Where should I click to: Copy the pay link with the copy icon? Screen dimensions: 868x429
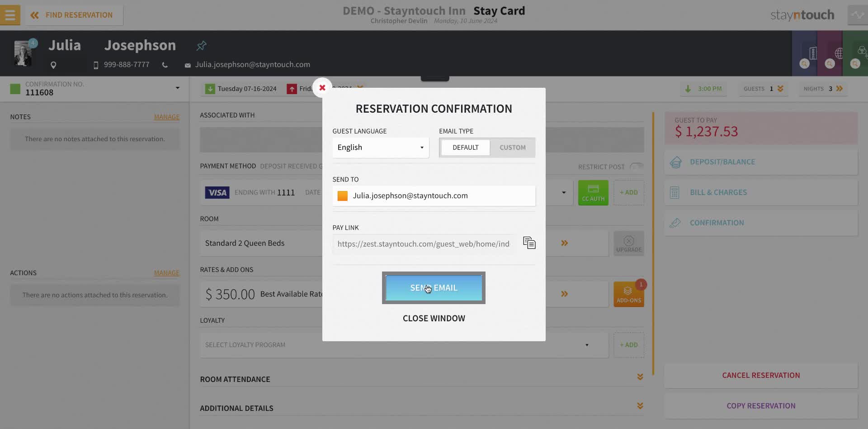pos(529,243)
